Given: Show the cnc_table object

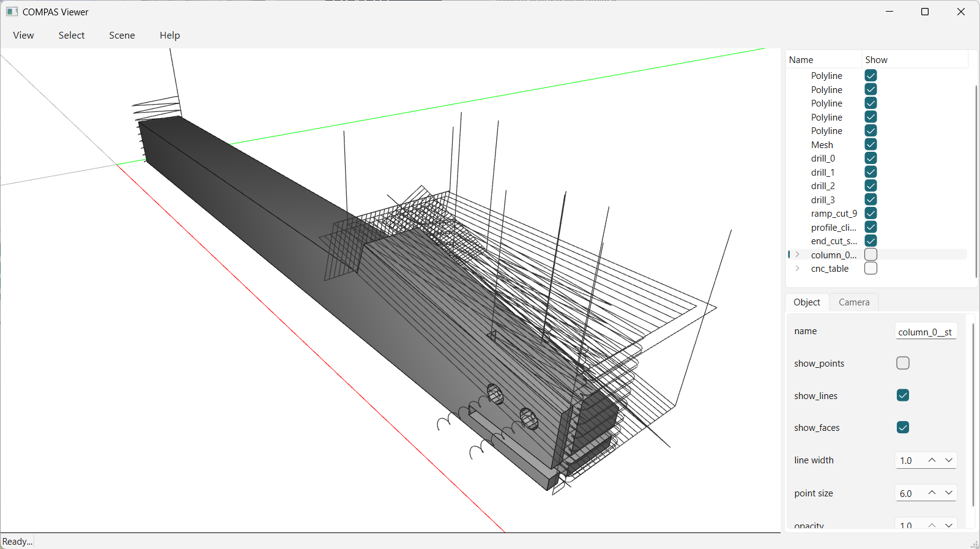Looking at the screenshot, I should click(x=871, y=268).
